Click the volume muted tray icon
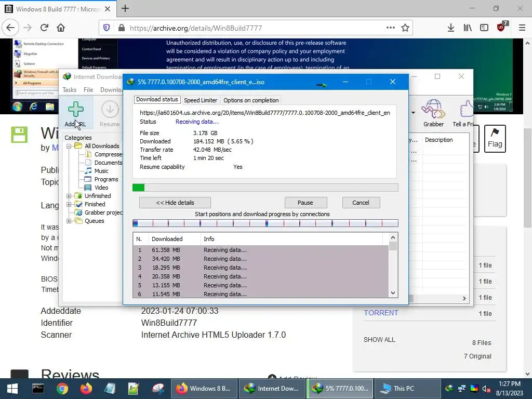Screen dimensions: 532x399 pyautogui.click(x=486, y=389)
